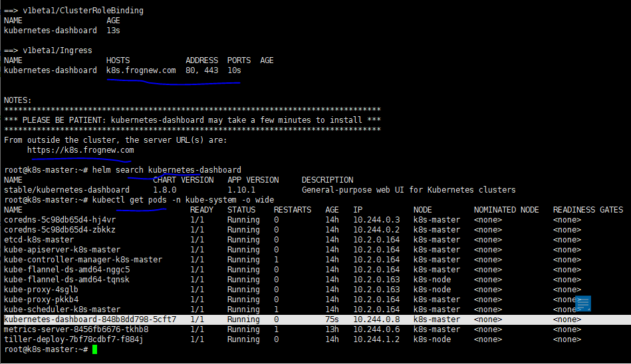Click the k8s-node value in tiller-deploy row
This screenshot has height=364, width=631.
point(432,339)
